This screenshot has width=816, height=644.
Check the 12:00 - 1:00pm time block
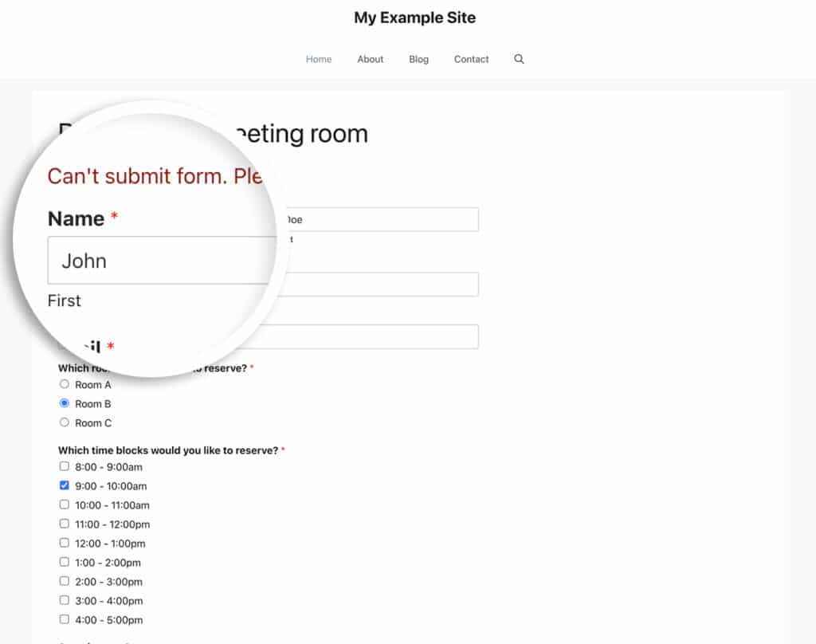tap(64, 543)
